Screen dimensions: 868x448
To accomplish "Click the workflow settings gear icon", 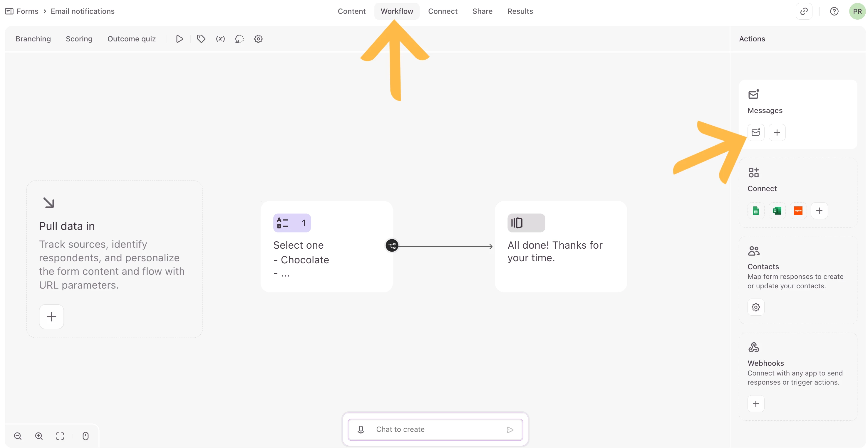I will (259, 39).
